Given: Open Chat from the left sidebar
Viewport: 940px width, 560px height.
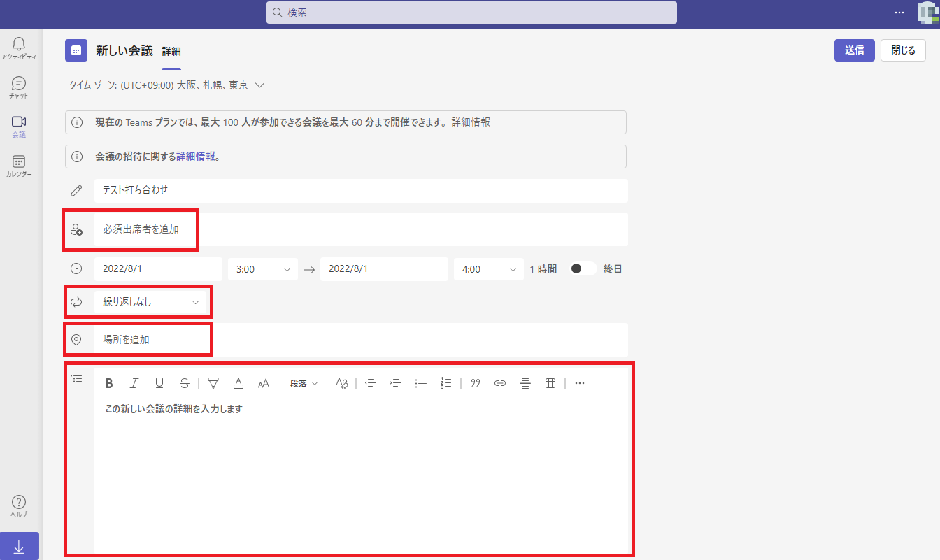Looking at the screenshot, I should 19,87.
